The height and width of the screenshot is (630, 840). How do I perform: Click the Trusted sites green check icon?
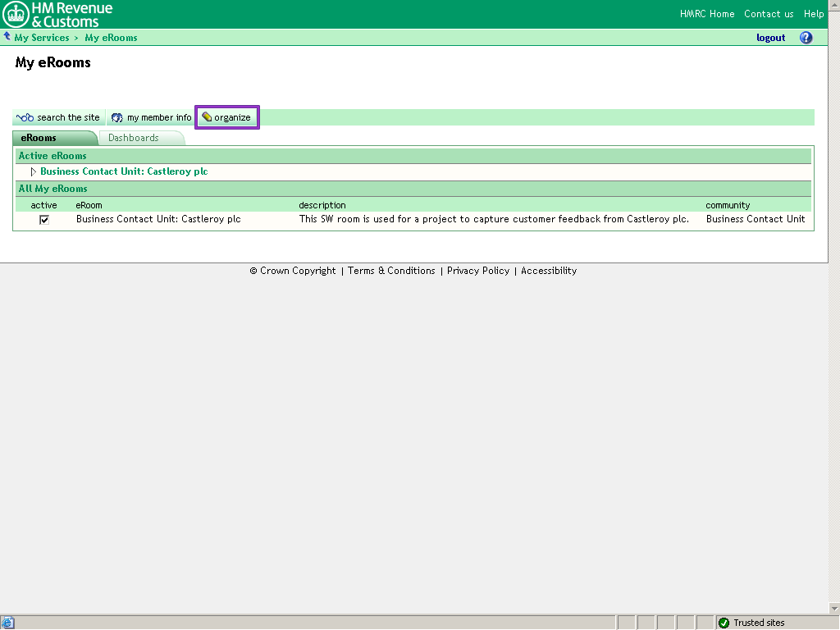coord(724,623)
